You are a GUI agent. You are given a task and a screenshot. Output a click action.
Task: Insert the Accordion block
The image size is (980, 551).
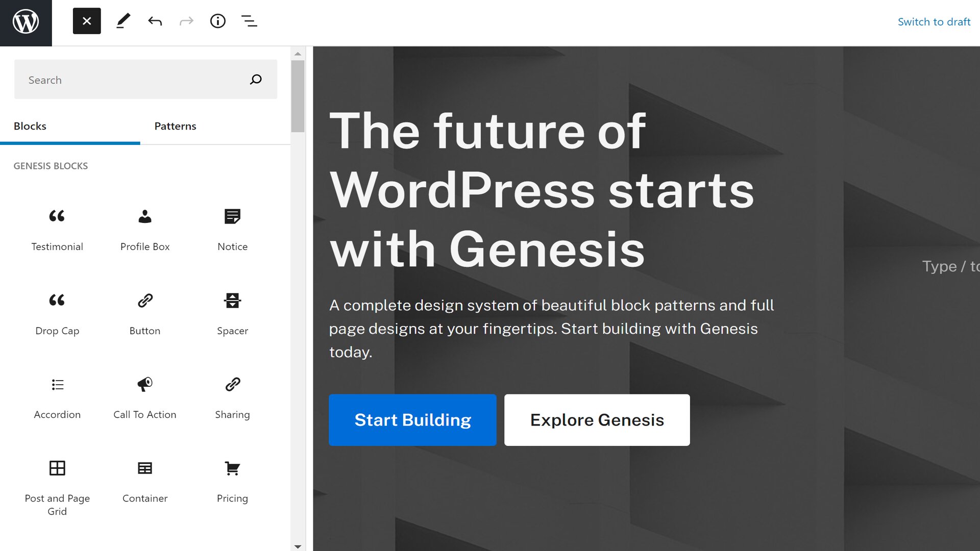tap(57, 398)
